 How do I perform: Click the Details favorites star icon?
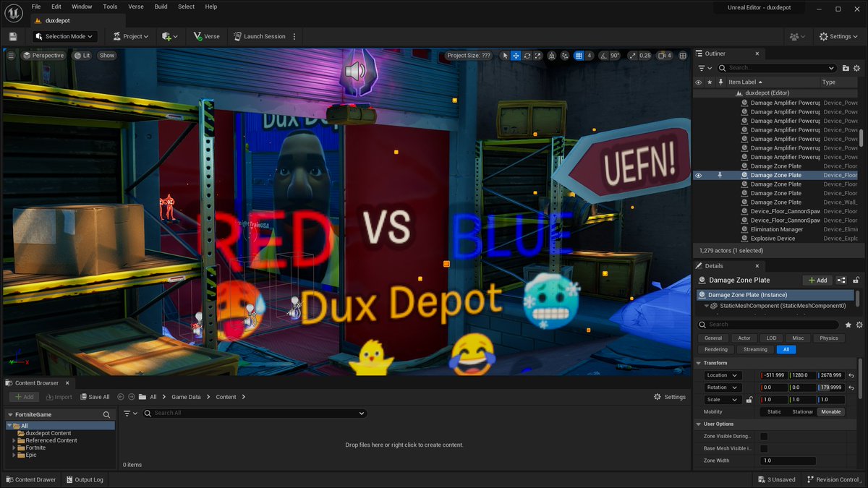pyautogui.click(x=849, y=325)
